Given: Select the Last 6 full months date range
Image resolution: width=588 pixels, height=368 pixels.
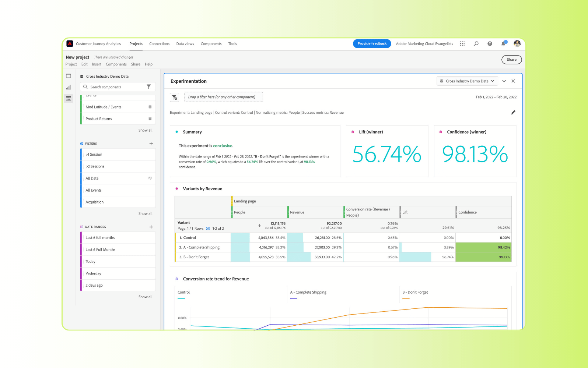Looking at the screenshot, I should [118, 238].
